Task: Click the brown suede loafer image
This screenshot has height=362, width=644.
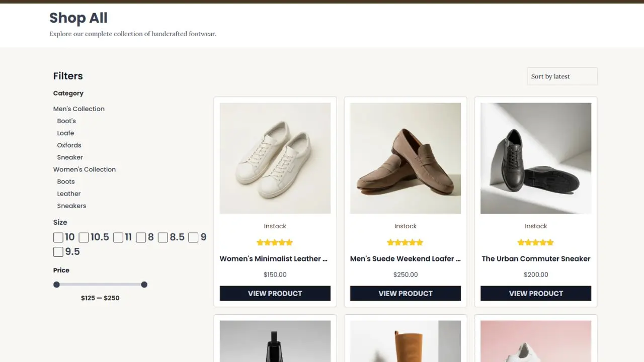Action: coord(405,158)
